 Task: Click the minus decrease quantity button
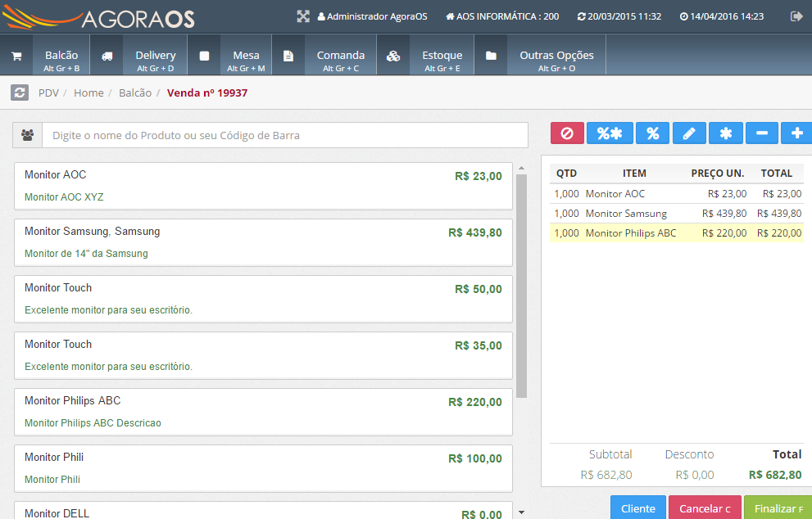click(x=762, y=133)
